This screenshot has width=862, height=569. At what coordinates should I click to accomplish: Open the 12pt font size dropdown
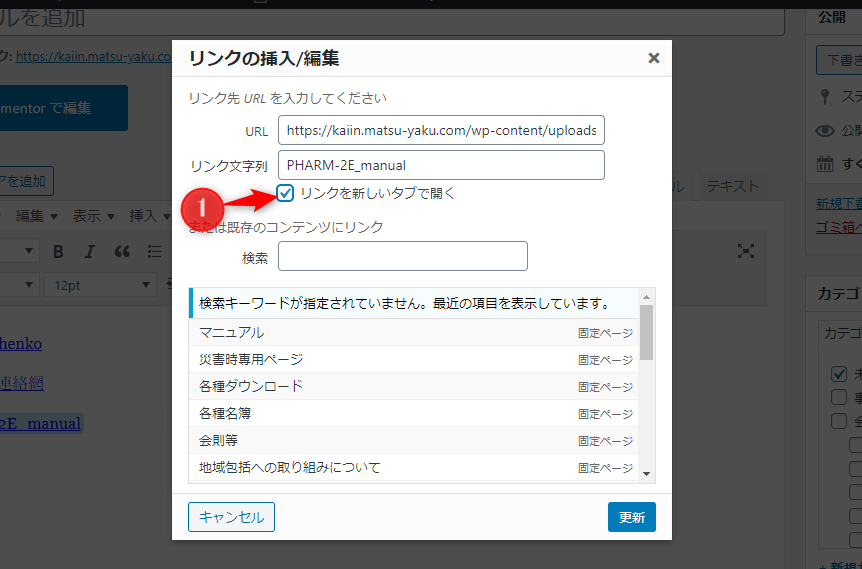tap(100, 285)
